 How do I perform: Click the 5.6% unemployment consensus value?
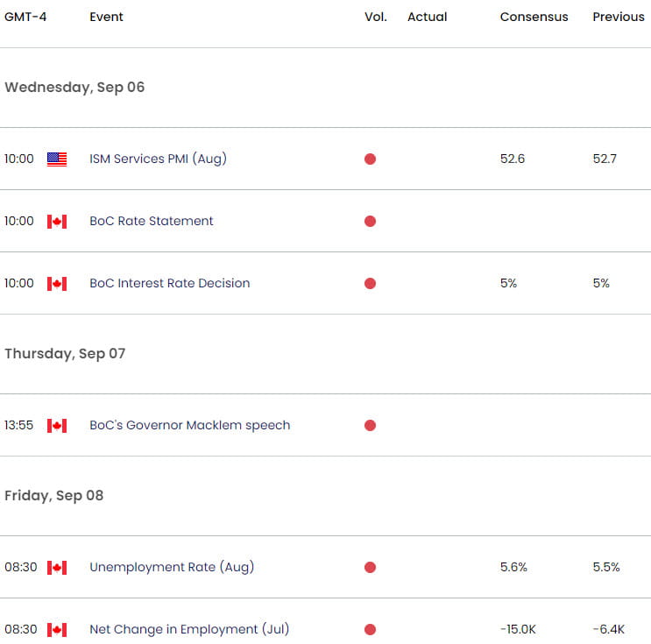[513, 567]
